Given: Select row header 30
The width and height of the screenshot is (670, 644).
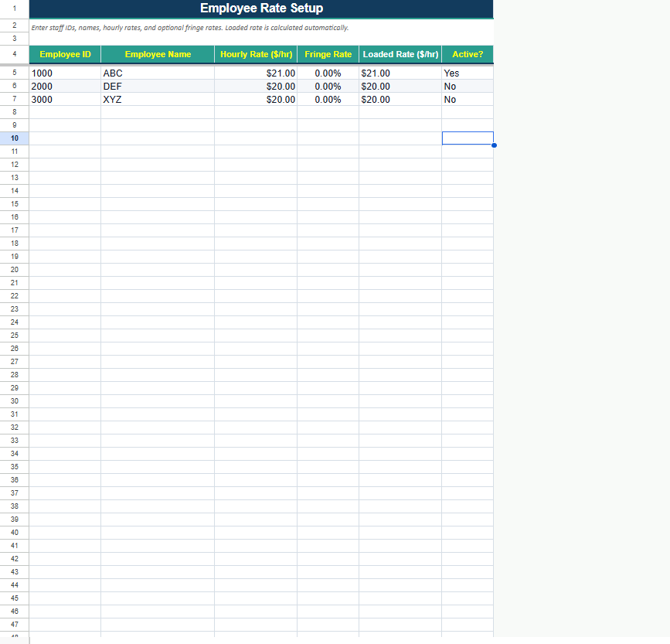Looking at the screenshot, I should (x=15, y=401).
